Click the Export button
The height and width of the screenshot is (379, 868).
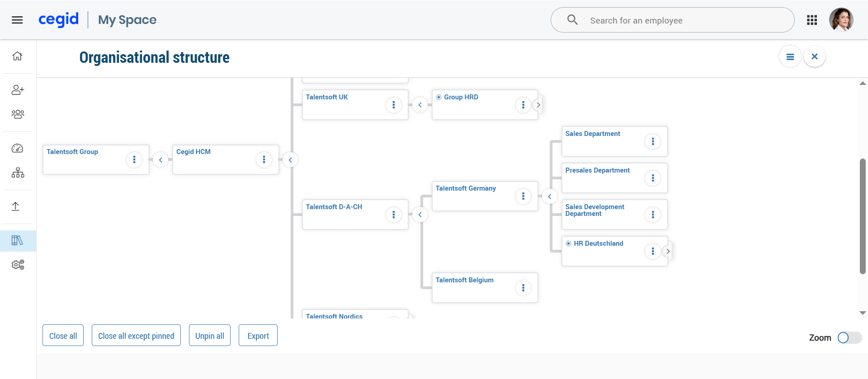[258, 336]
